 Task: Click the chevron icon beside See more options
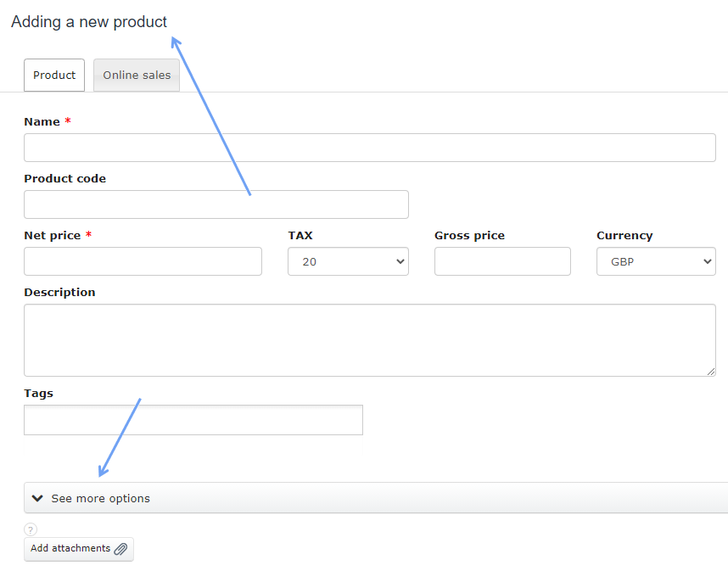(37, 498)
